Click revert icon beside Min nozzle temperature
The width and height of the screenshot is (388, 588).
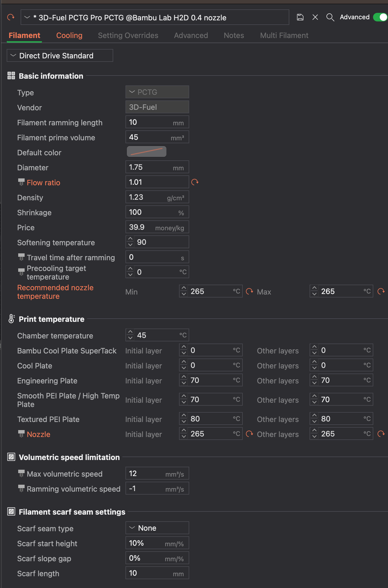[x=249, y=291]
